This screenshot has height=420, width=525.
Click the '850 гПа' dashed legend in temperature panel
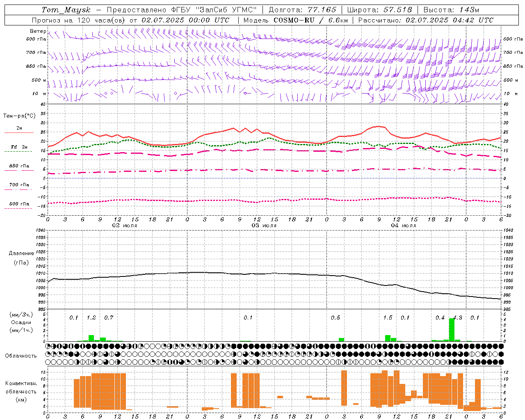pos(19,166)
